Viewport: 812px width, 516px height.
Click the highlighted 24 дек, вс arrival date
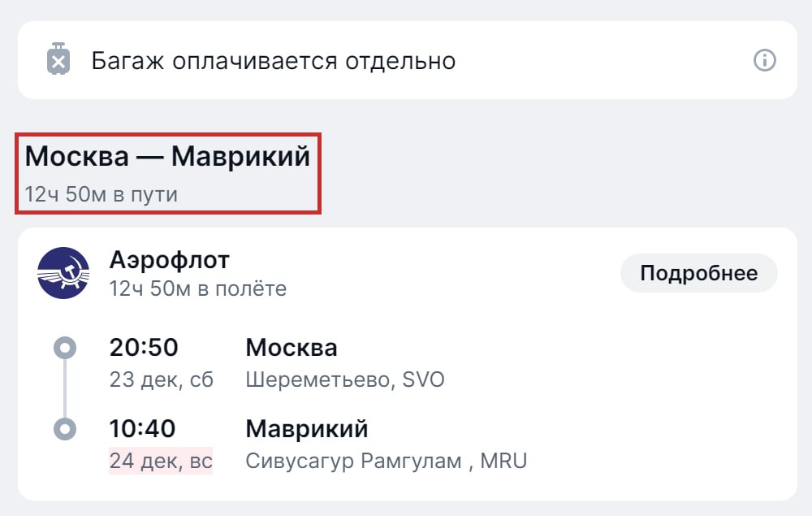161,461
